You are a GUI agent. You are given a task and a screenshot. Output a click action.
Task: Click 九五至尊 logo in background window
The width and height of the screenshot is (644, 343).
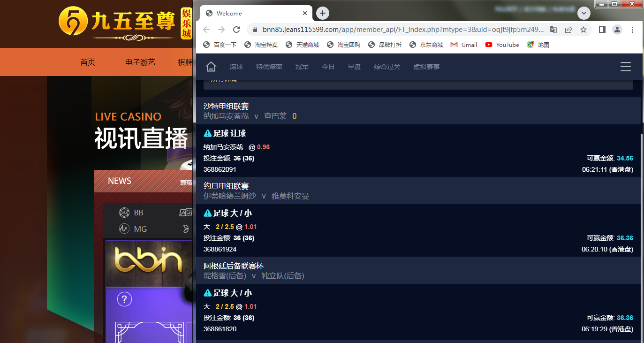tap(126, 23)
